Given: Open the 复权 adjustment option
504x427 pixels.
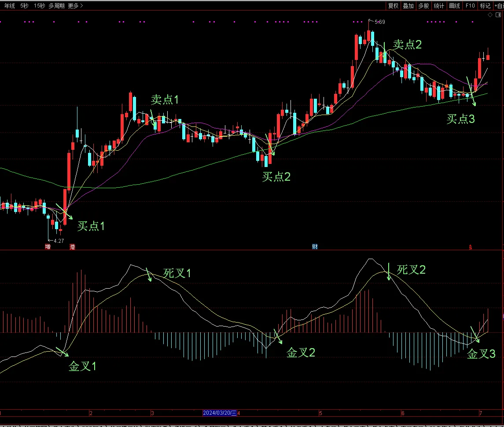Looking at the screenshot, I should pos(393,6).
